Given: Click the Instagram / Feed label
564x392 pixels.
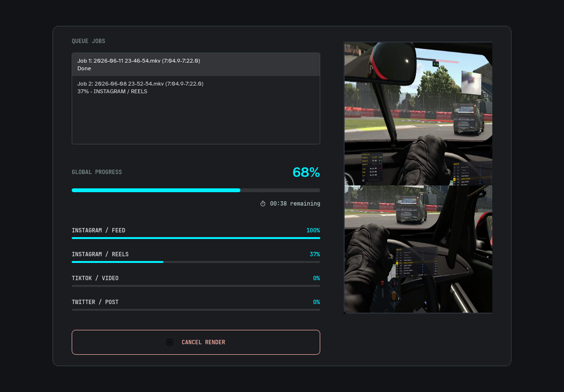Looking at the screenshot, I should tap(98, 230).
